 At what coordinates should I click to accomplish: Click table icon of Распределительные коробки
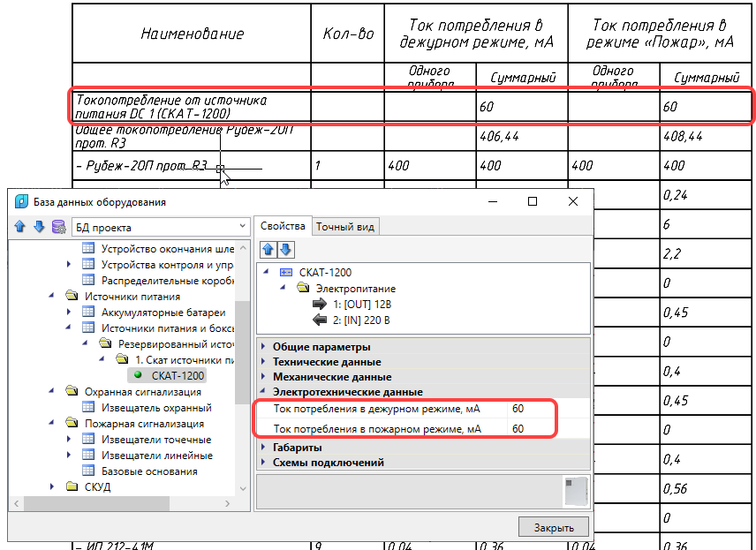pyautogui.click(x=88, y=280)
